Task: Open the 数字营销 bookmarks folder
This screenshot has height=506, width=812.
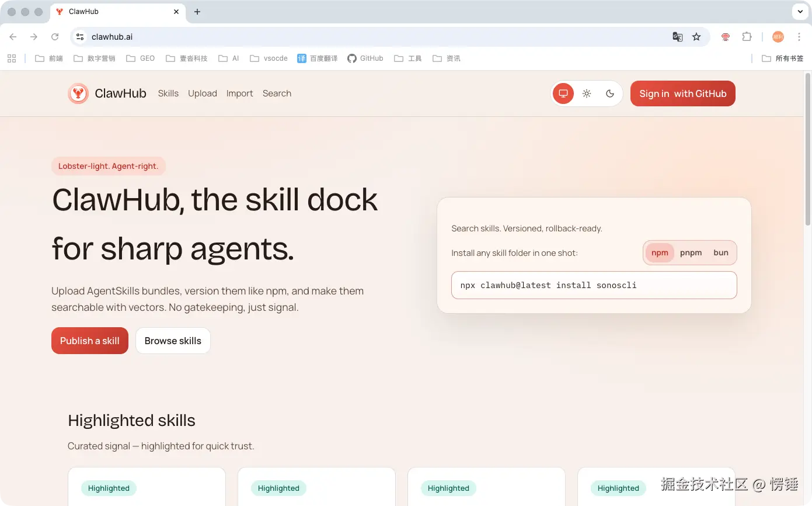Action: [95, 58]
